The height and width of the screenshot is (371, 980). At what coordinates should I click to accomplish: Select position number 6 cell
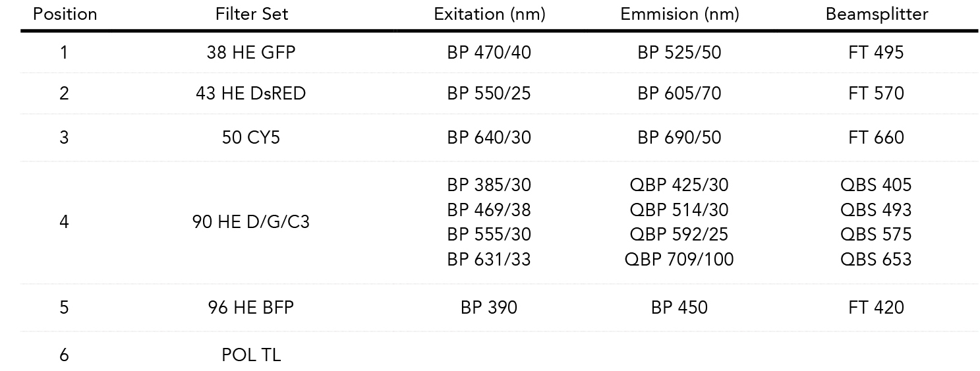[64, 355]
